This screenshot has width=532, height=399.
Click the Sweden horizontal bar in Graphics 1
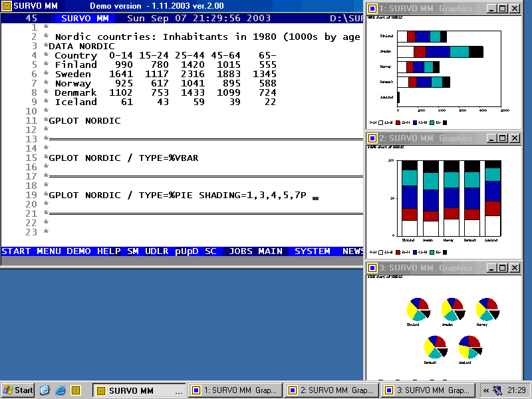440,52
